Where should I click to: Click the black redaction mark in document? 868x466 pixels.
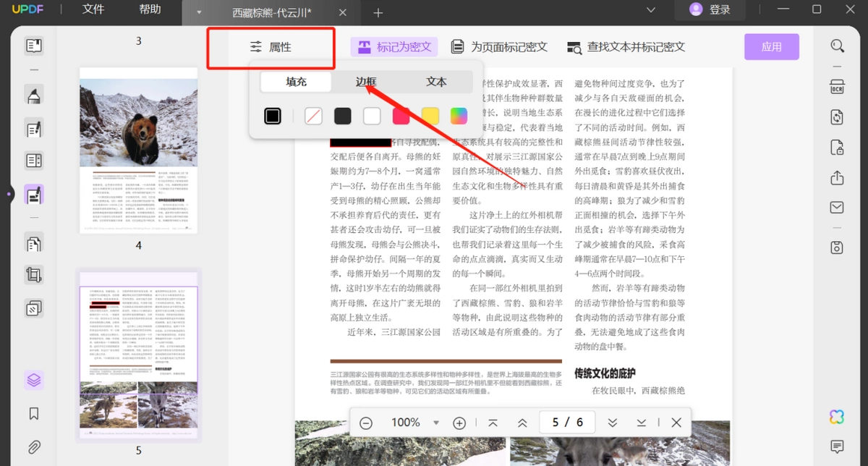[360, 142]
